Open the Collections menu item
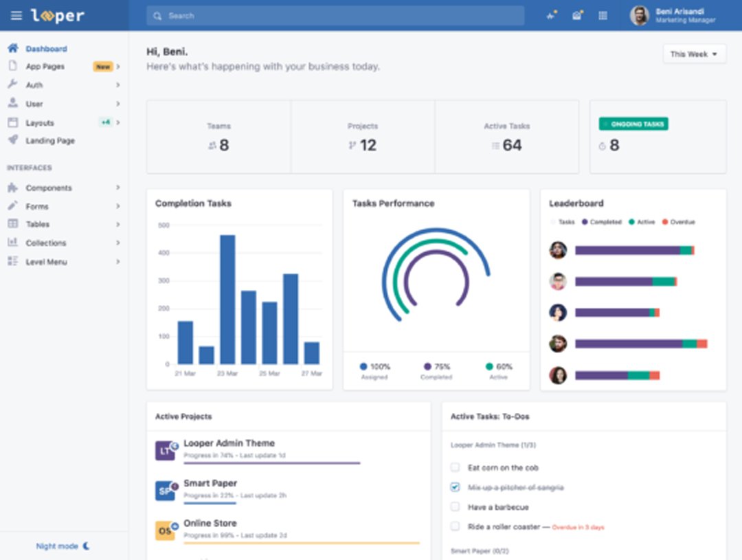The height and width of the screenshot is (560, 742). [x=46, y=243]
